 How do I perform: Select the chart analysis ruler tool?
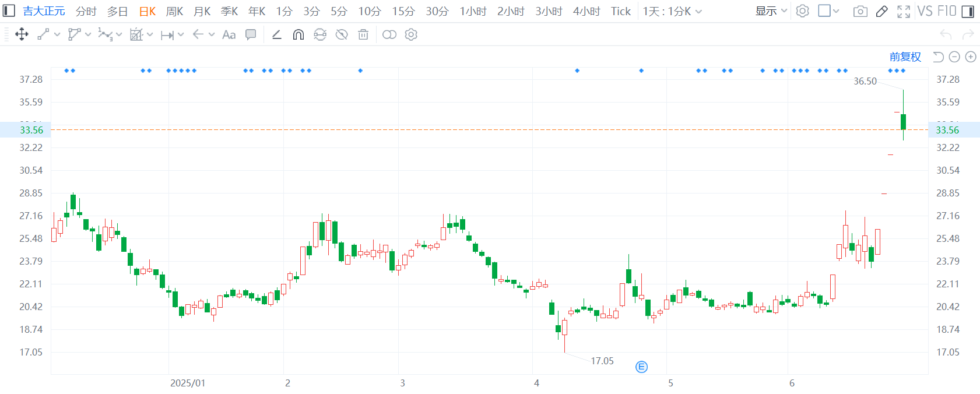click(x=136, y=34)
